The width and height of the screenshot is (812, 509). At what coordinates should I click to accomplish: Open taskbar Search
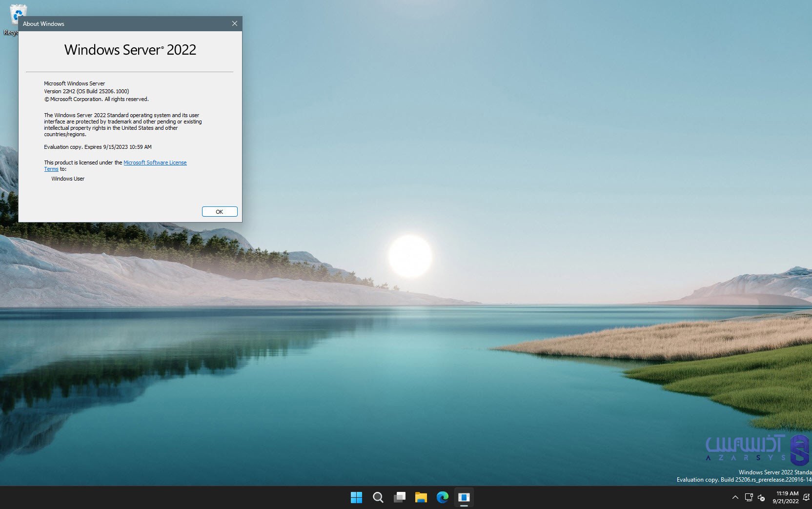click(378, 497)
